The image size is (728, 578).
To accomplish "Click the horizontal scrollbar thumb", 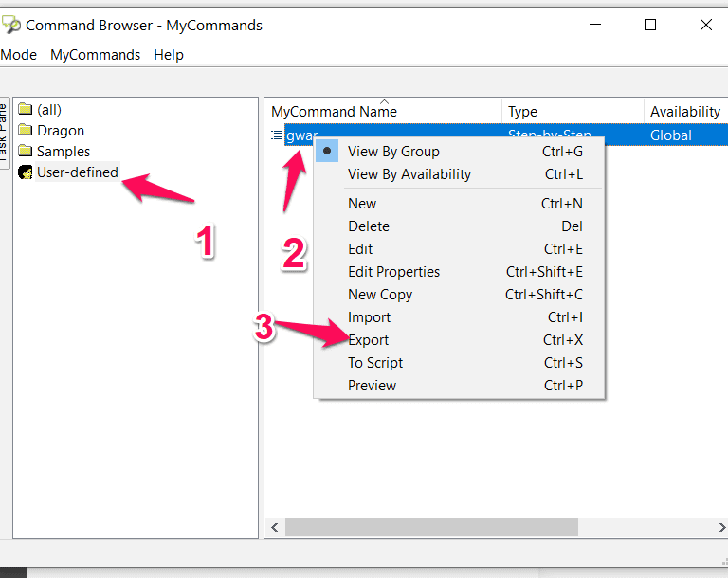I will pyautogui.click(x=431, y=527).
